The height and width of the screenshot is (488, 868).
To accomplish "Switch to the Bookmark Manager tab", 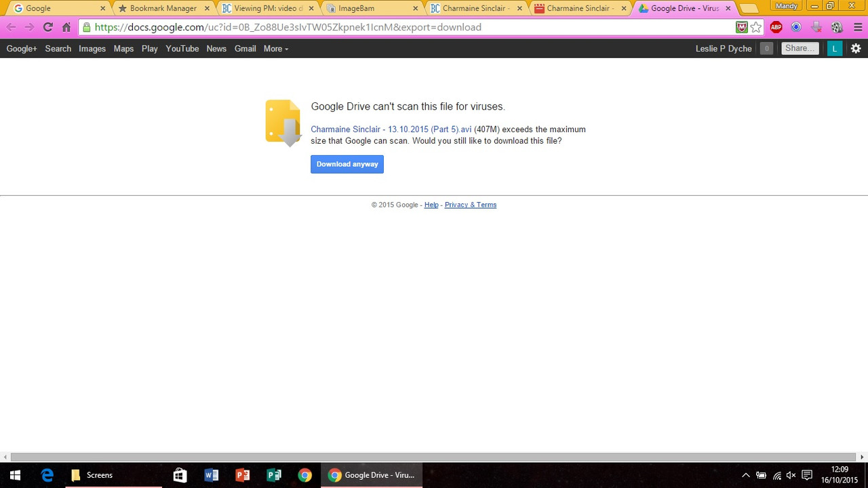I will [x=163, y=8].
